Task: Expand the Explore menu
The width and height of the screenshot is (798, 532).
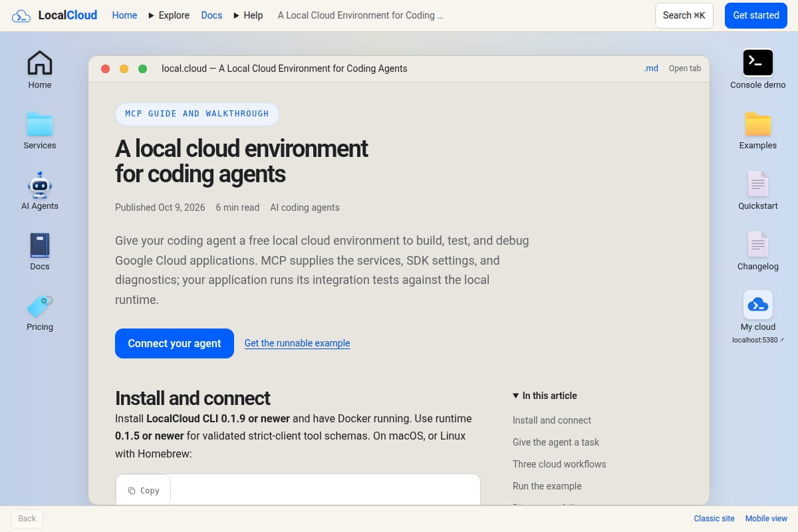Action: [x=169, y=15]
